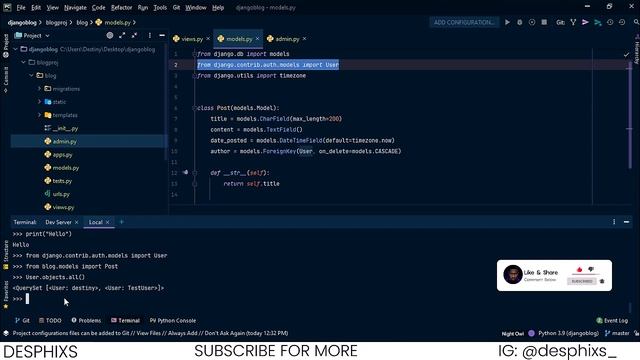640x360 pixels.
Task: Click master branch in status bar
Action: click(x=617, y=333)
